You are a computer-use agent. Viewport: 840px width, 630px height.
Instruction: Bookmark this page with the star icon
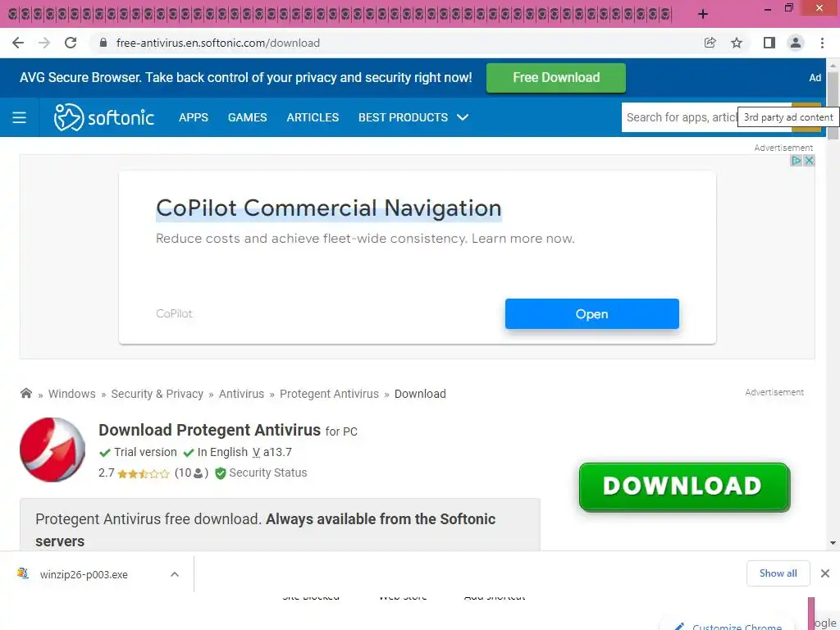737,43
